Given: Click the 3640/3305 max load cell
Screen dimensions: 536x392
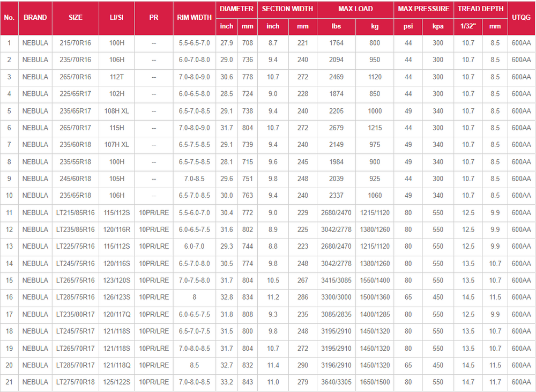Looking at the screenshot, I should (x=336, y=382).
